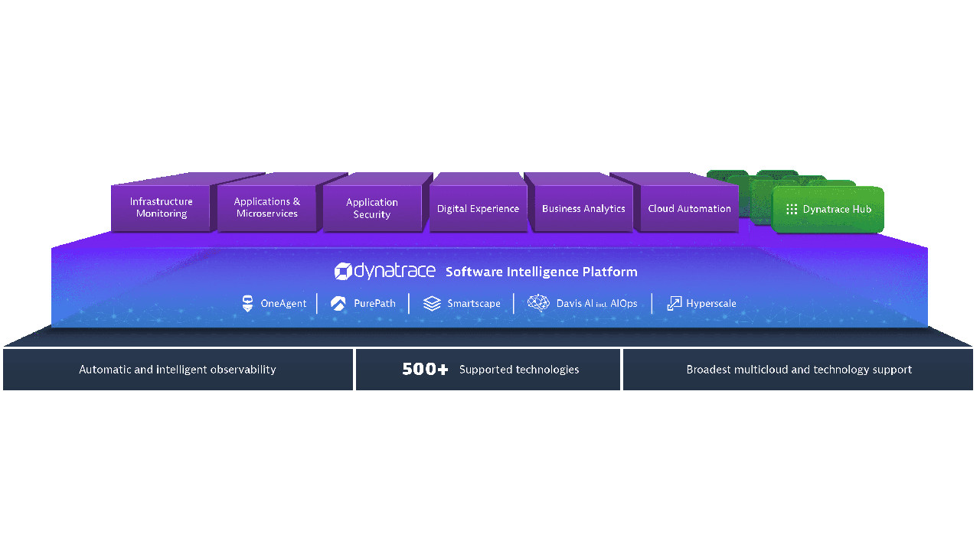Open the green Dynatrace Hub tile
Image resolution: width=980 pixels, height=551 pixels.
click(x=828, y=209)
